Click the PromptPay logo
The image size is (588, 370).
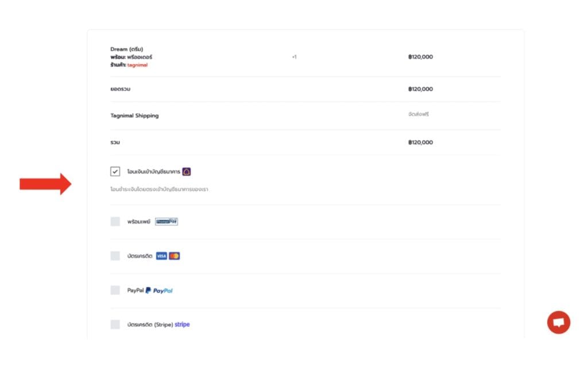[167, 221]
